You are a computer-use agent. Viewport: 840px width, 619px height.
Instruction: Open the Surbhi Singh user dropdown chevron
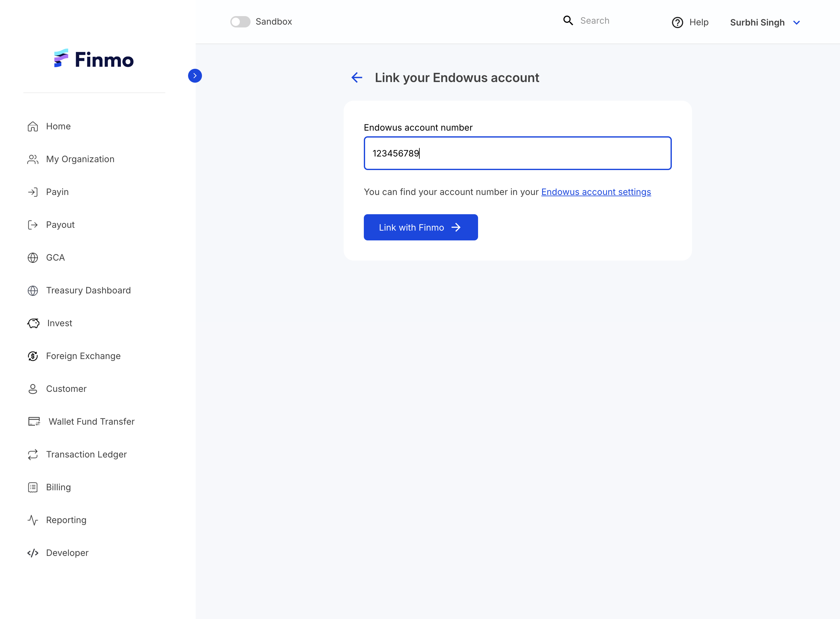click(796, 22)
